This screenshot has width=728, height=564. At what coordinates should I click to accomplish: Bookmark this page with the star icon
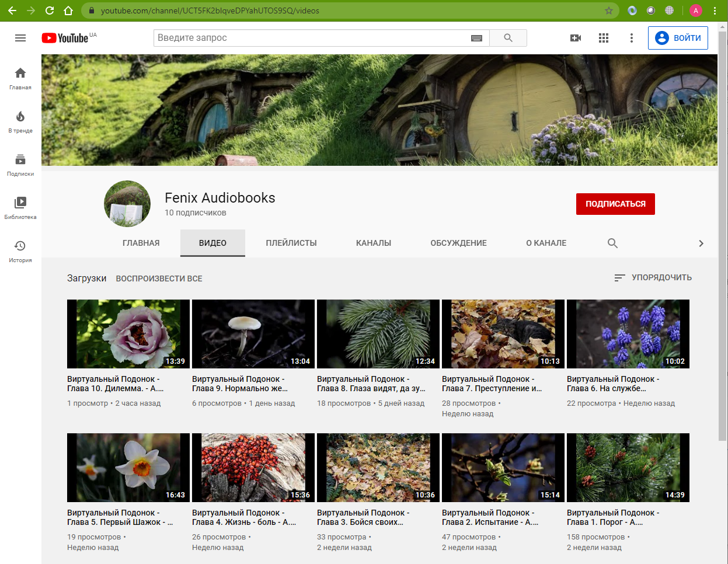click(609, 11)
